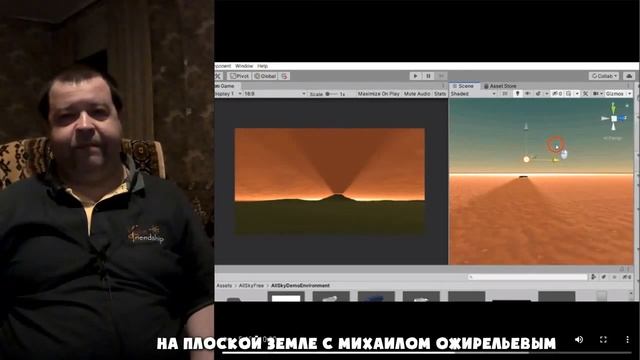Toggle hidden packages visibility icon
This screenshot has height=360, width=640.
coord(627,277)
